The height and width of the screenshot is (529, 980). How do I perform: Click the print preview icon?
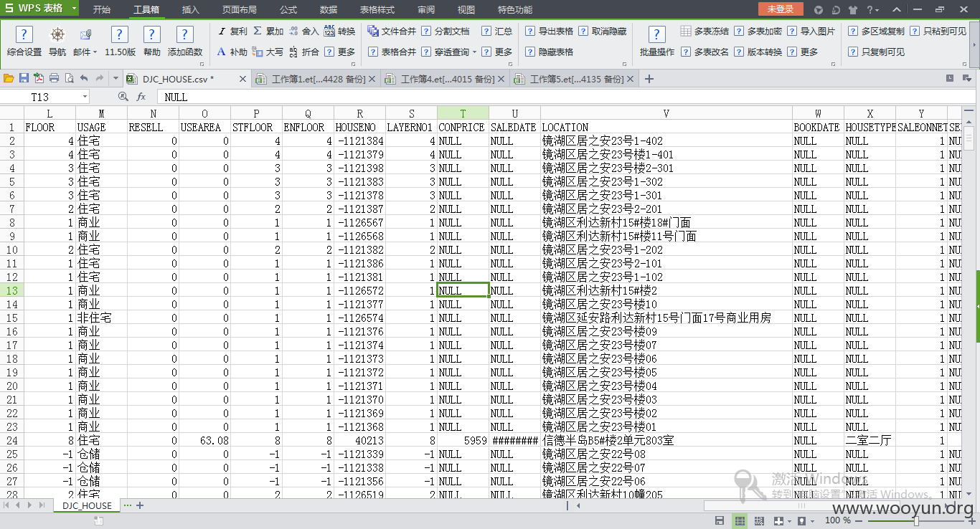[x=69, y=78]
